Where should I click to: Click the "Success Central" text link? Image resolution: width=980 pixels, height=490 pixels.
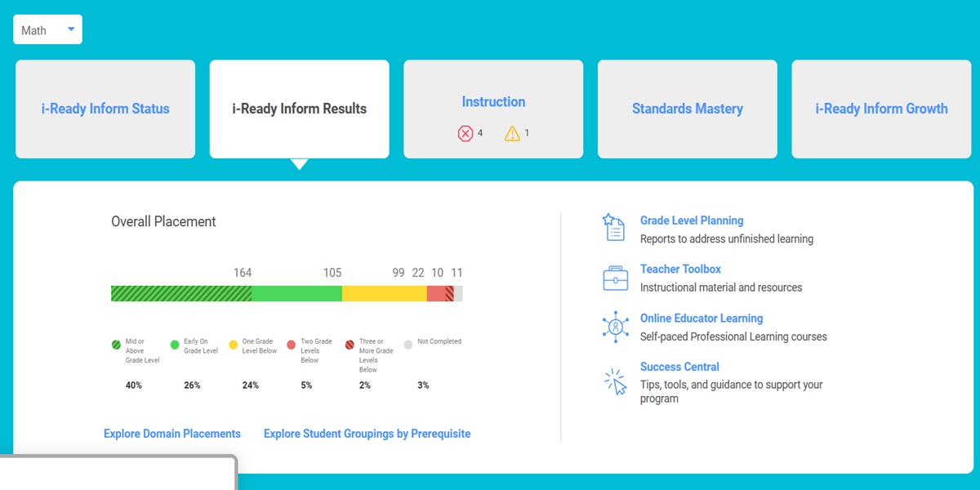click(x=679, y=367)
